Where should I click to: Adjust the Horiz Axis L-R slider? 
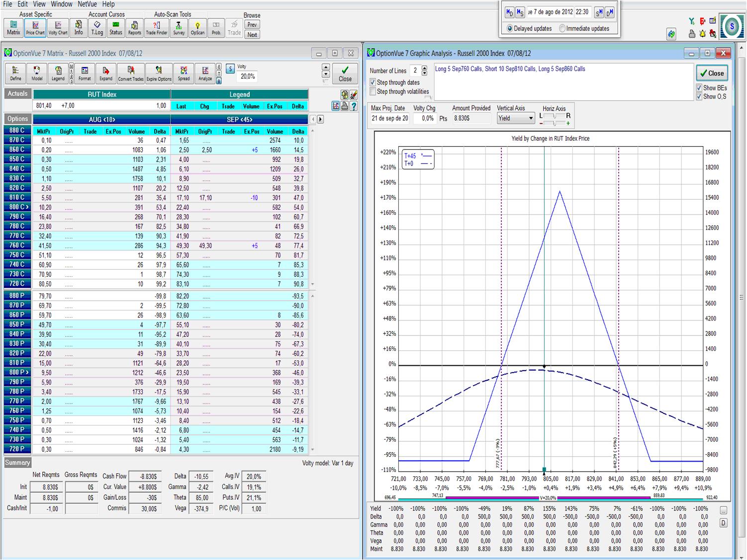(554, 116)
